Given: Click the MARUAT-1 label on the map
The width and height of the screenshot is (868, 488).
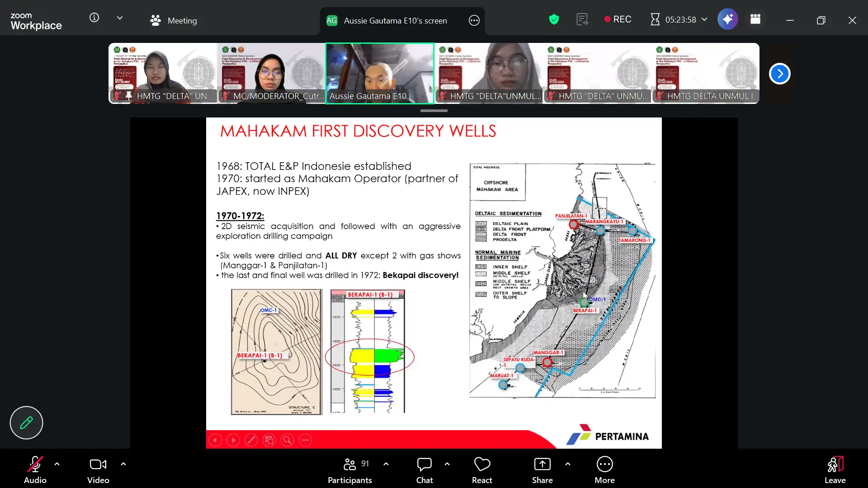Looking at the screenshot, I should coord(502,375).
